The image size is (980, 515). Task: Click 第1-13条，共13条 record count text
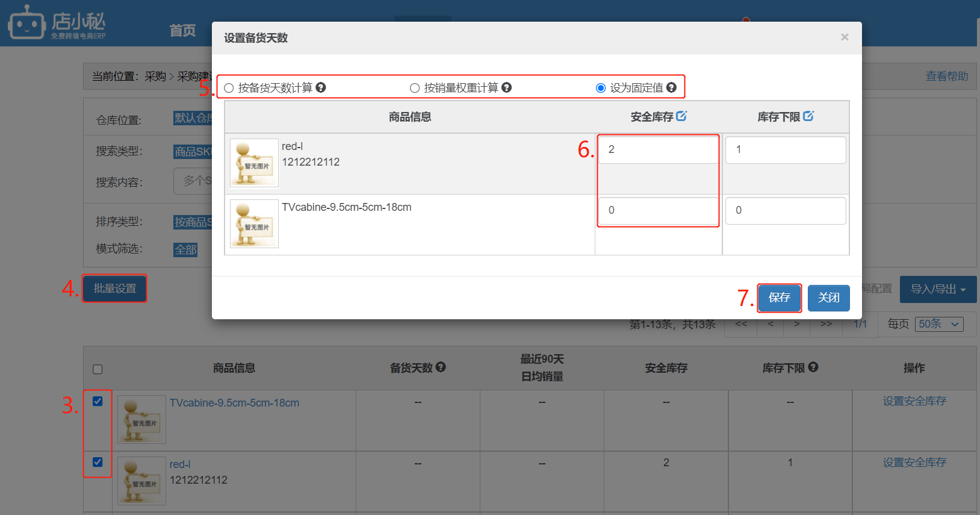tap(672, 325)
